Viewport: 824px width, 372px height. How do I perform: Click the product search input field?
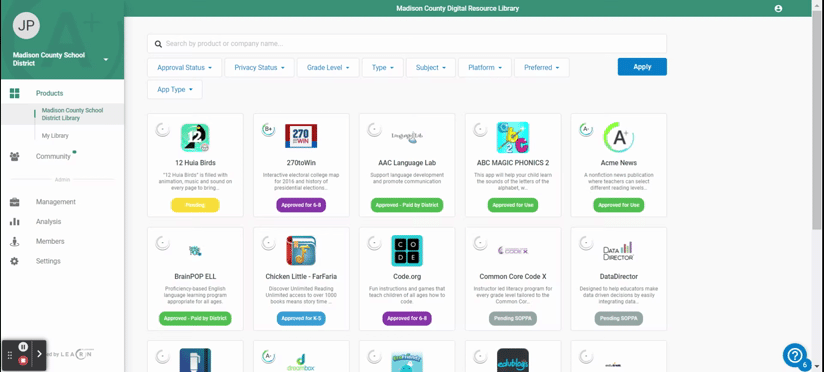tap(407, 44)
